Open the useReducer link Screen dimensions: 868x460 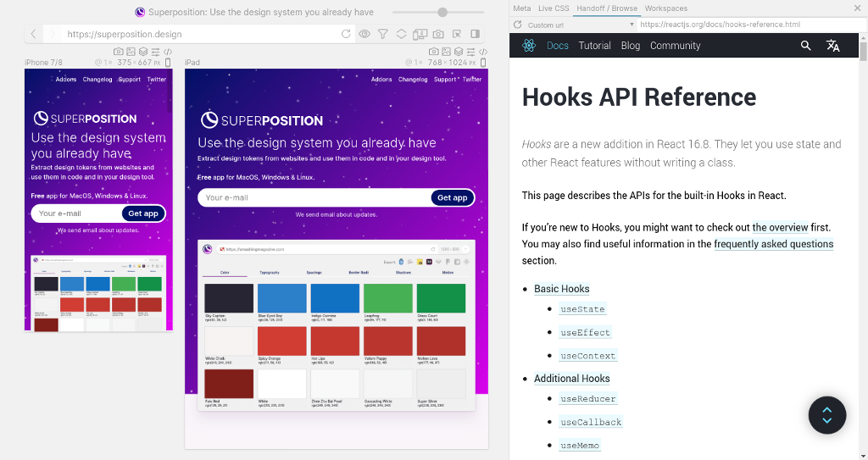(x=588, y=399)
